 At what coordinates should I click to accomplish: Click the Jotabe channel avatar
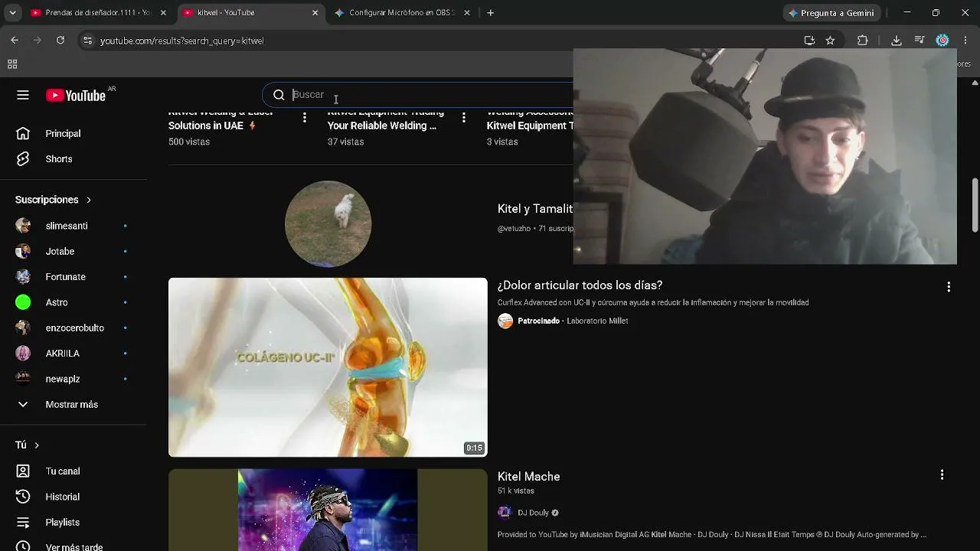coord(23,251)
